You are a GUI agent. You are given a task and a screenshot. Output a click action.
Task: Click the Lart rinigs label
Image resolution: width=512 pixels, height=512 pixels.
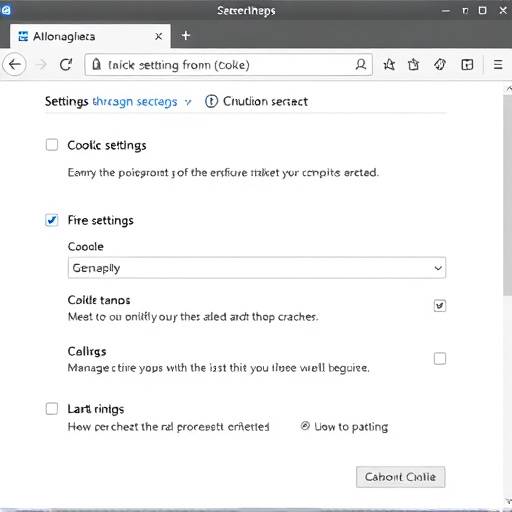[x=96, y=409]
